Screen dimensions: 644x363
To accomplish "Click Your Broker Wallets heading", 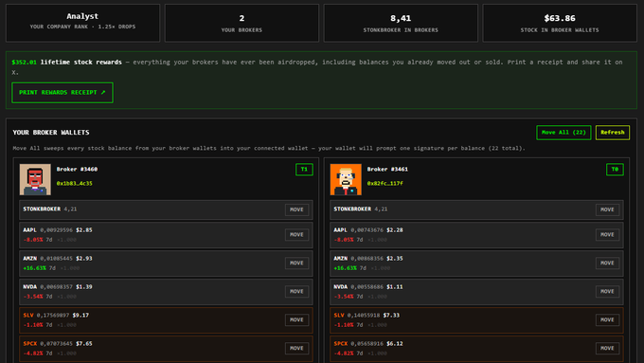I will [51, 133].
